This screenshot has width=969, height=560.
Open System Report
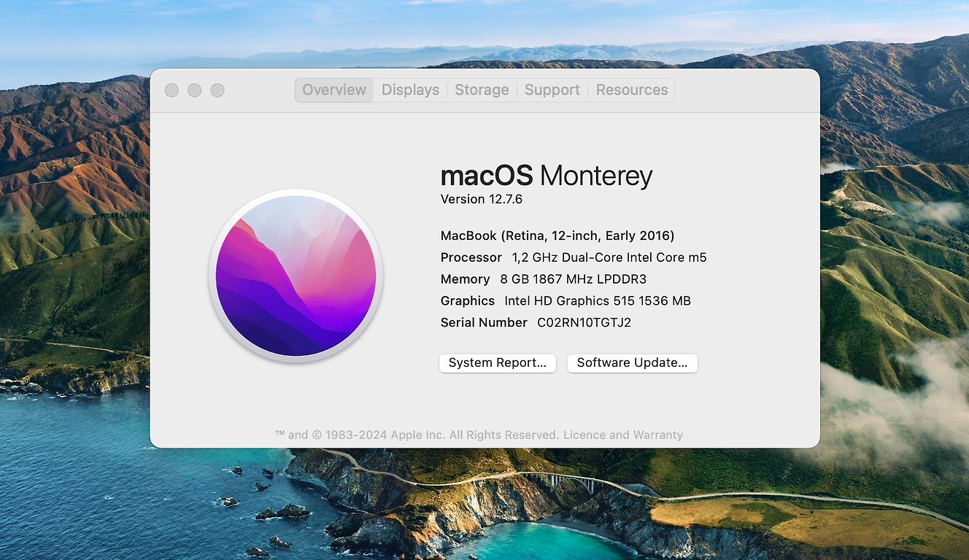click(498, 363)
